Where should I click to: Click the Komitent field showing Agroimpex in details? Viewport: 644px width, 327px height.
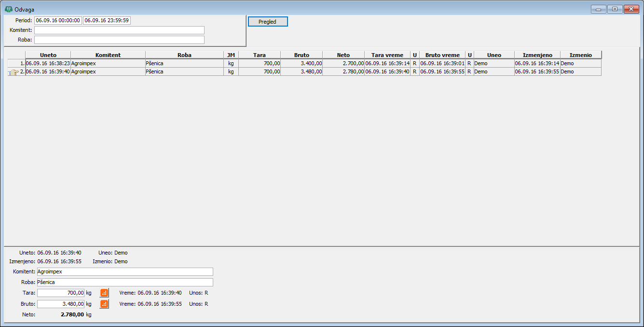125,271
